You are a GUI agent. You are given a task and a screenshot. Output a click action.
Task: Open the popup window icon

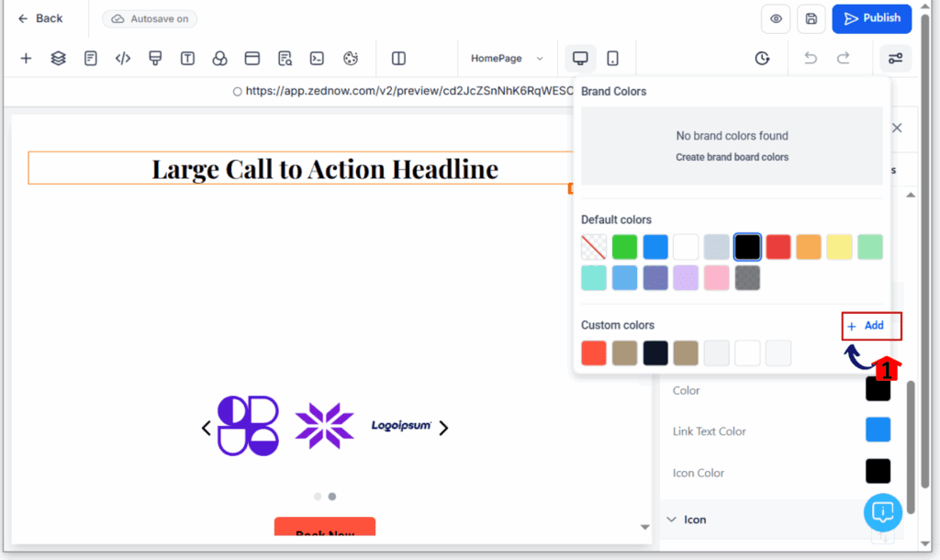[x=252, y=58]
